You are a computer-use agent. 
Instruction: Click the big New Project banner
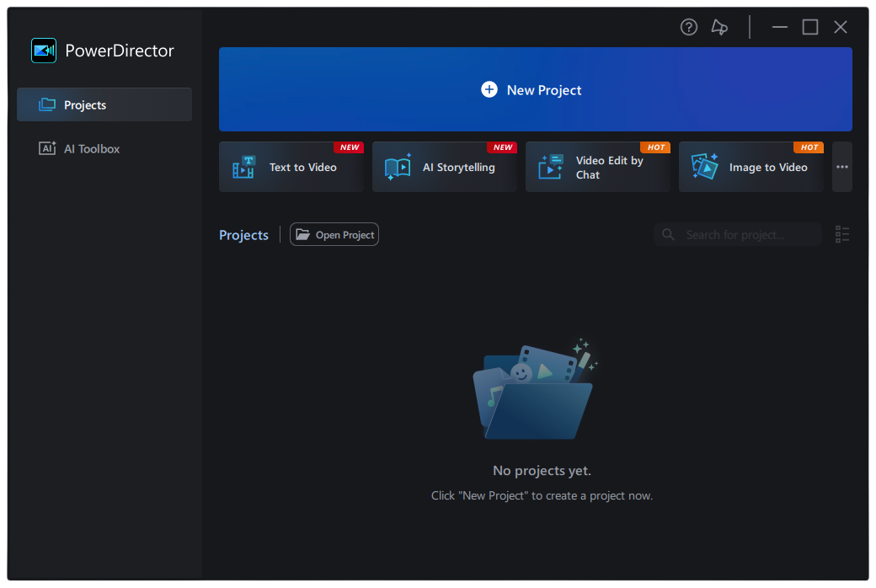click(535, 89)
